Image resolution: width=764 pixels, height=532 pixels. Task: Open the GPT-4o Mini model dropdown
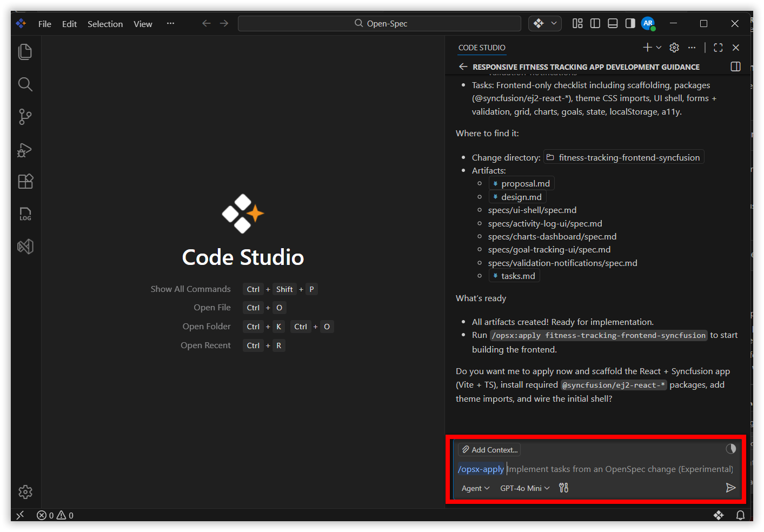[524, 488]
